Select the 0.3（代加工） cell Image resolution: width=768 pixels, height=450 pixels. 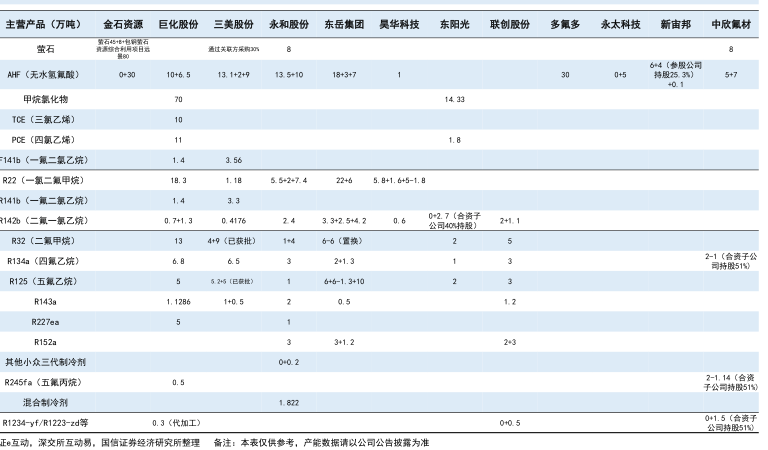178,422
